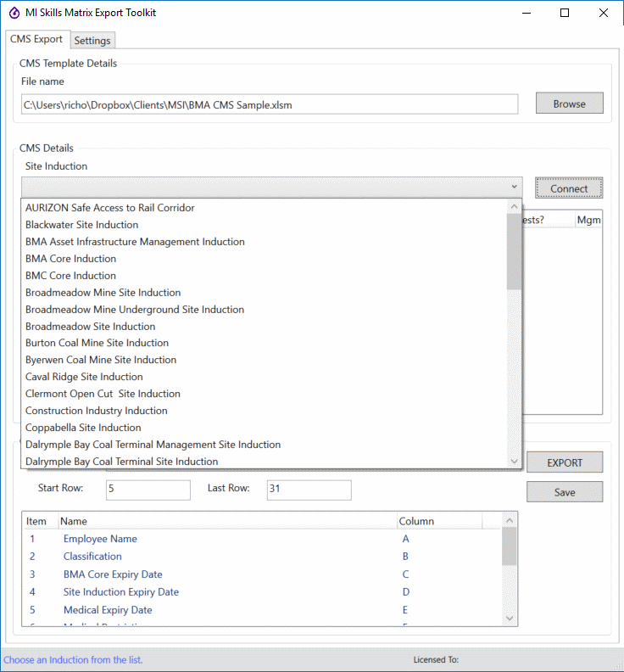The height and width of the screenshot is (672, 624).
Task: Click the Last Row input field
Action: pyautogui.click(x=309, y=490)
